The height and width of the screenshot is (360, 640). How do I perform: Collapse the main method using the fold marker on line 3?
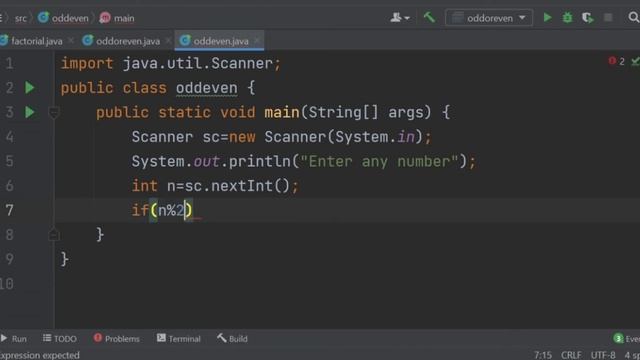point(54,112)
